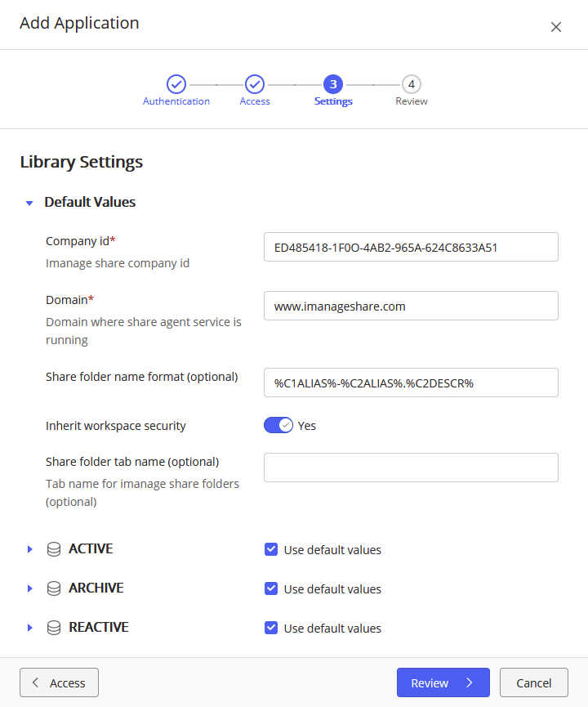The image size is (588, 707).
Task: Click the Authentication completed checkmark icon
Action: [176, 83]
